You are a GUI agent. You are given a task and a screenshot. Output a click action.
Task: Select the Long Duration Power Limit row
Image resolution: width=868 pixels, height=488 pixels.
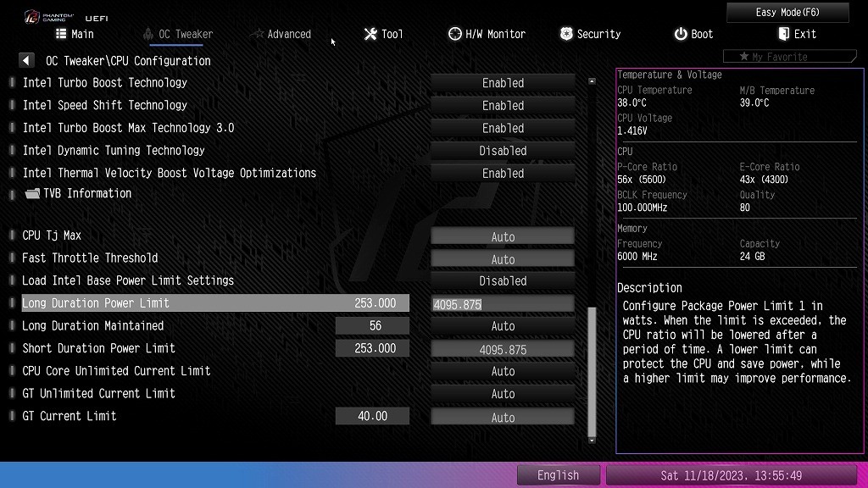tap(215, 303)
